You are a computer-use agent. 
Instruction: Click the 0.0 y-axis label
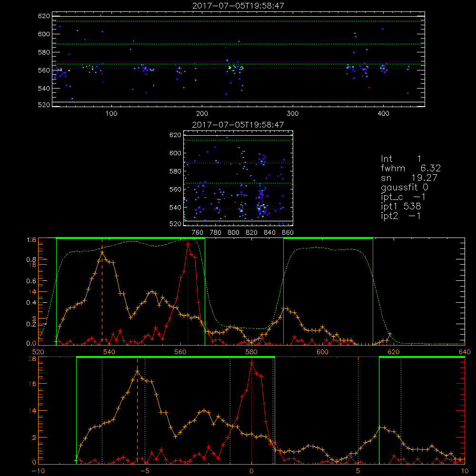(x=31, y=344)
